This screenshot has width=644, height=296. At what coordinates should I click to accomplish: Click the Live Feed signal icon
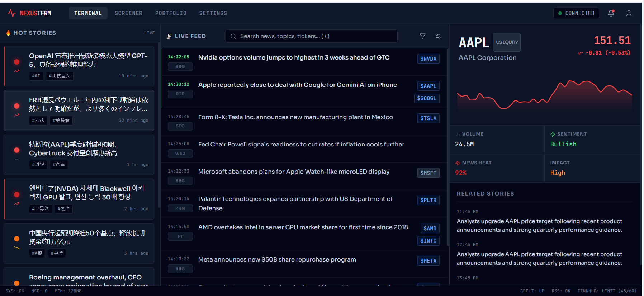[x=169, y=36]
